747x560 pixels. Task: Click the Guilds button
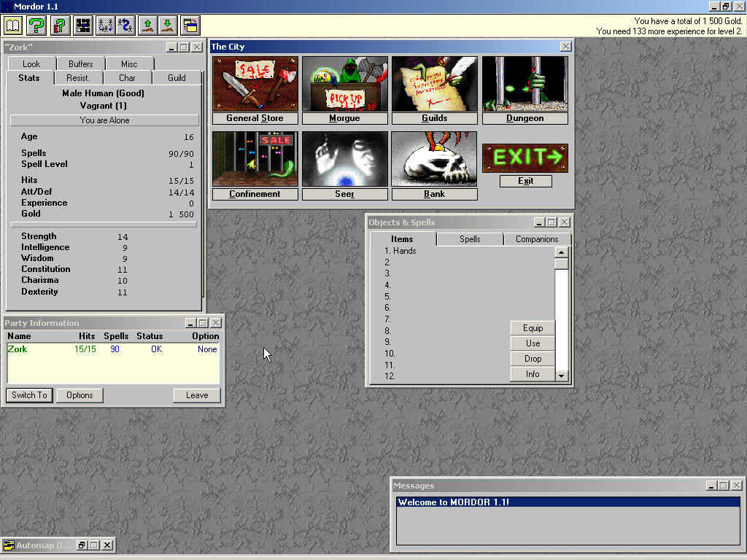(435, 118)
